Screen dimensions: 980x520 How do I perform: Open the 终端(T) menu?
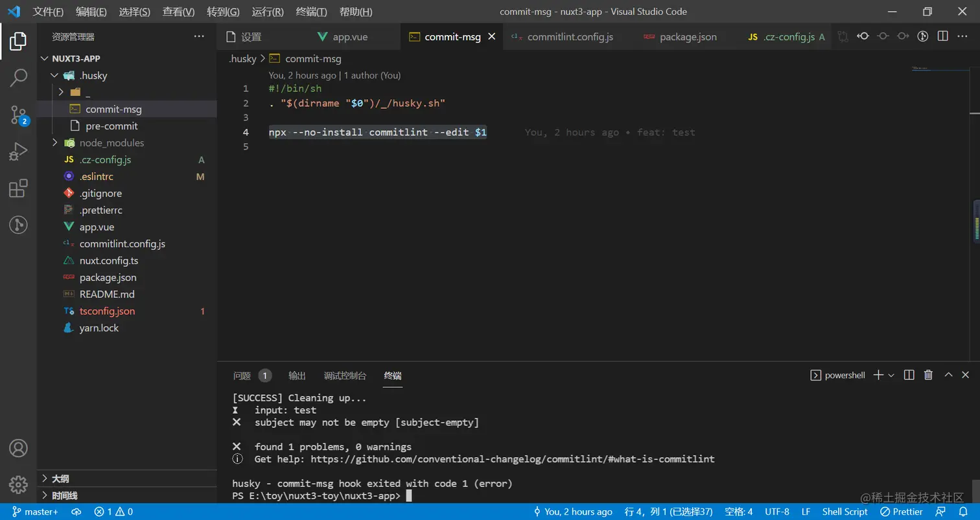pos(311,12)
